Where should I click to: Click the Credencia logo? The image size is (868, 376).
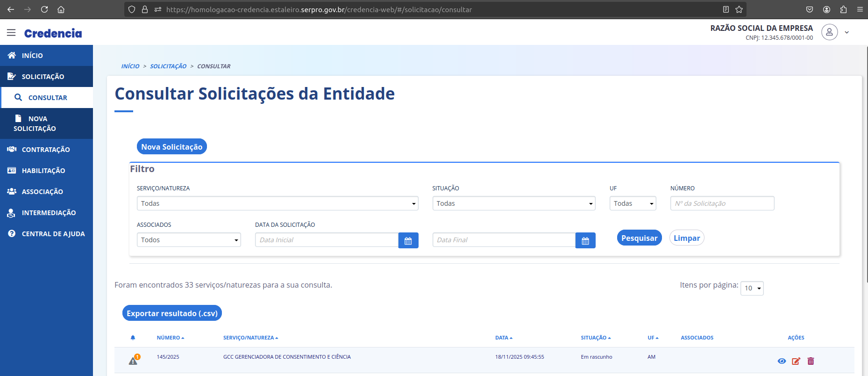click(x=53, y=33)
